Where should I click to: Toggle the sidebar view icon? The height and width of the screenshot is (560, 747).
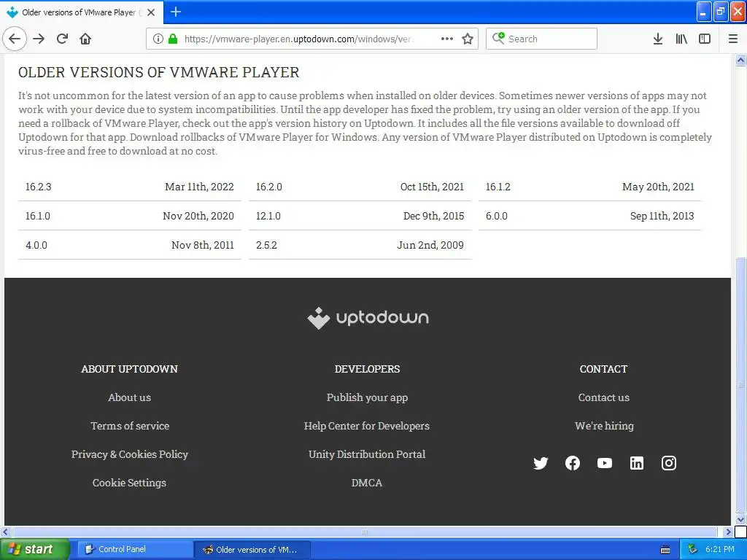point(705,39)
